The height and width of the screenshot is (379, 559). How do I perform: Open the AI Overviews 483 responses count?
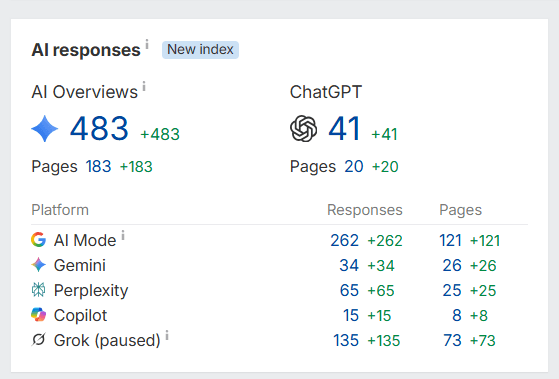99,128
